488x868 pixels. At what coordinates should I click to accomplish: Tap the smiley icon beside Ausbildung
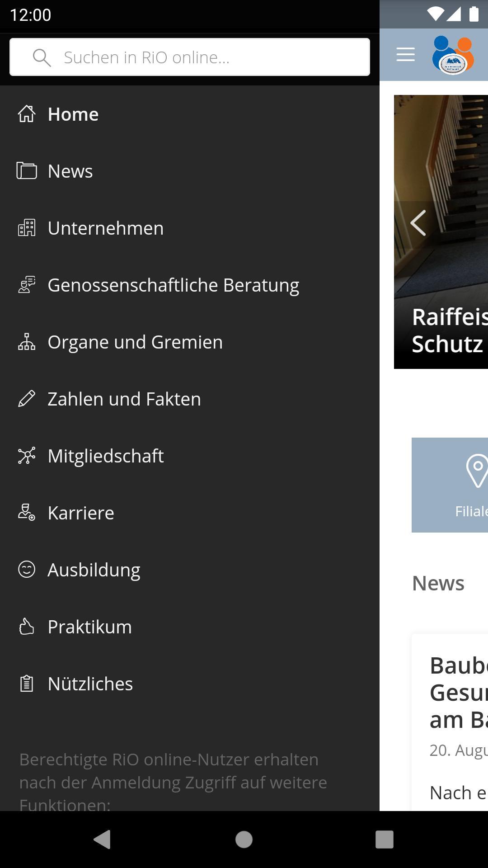27,570
